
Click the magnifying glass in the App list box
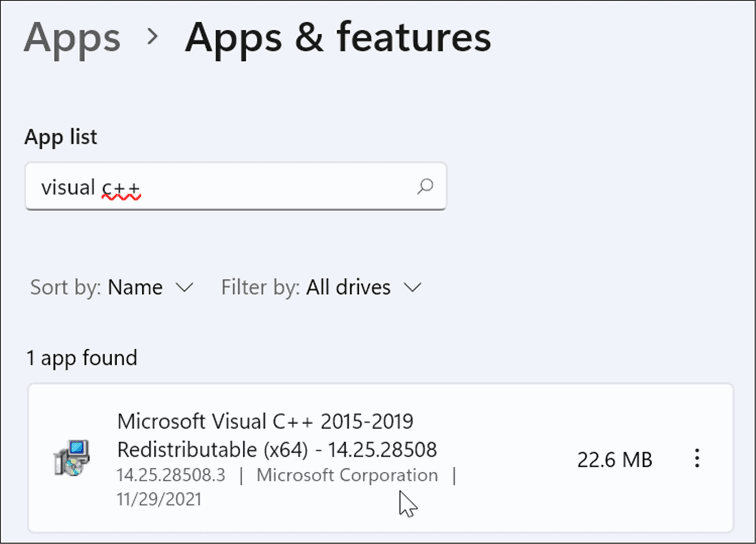pos(425,187)
